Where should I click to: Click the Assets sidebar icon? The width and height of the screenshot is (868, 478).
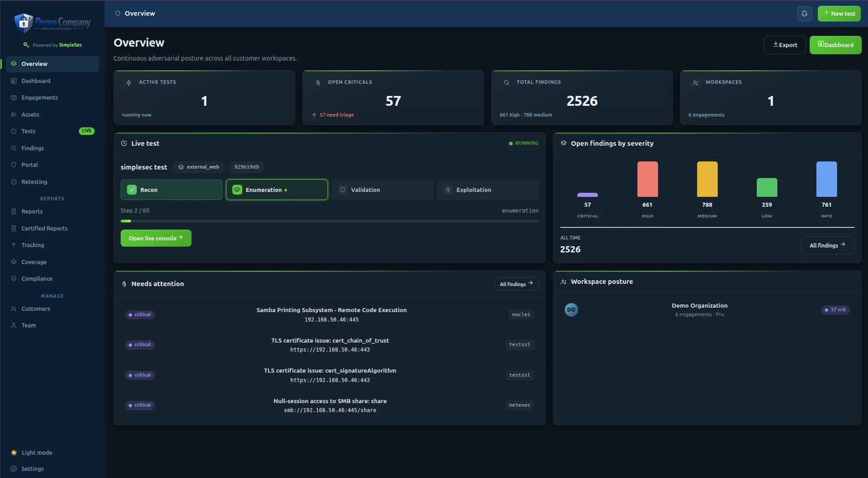(x=13, y=114)
